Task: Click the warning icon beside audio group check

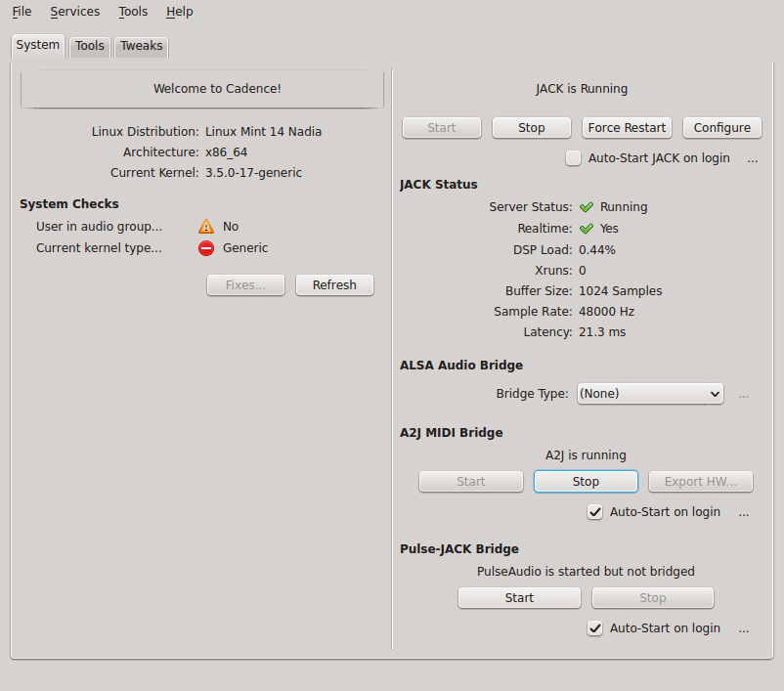Action: coord(206,227)
